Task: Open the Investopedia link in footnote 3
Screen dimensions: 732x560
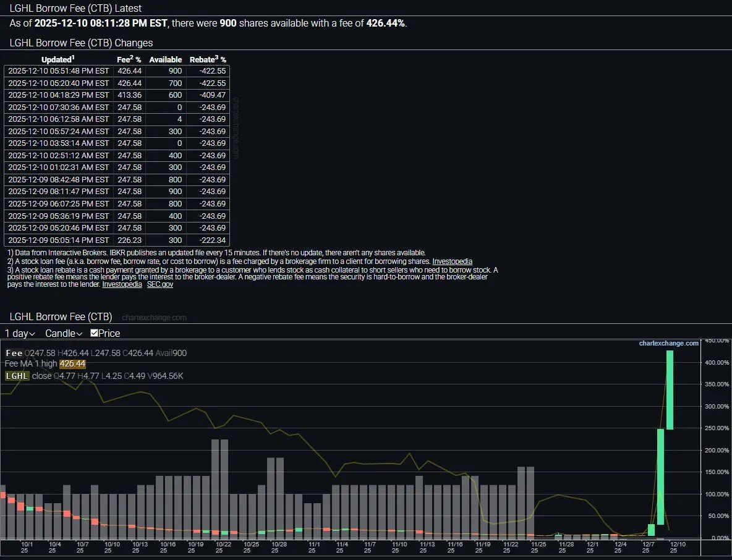Action: [122, 284]
